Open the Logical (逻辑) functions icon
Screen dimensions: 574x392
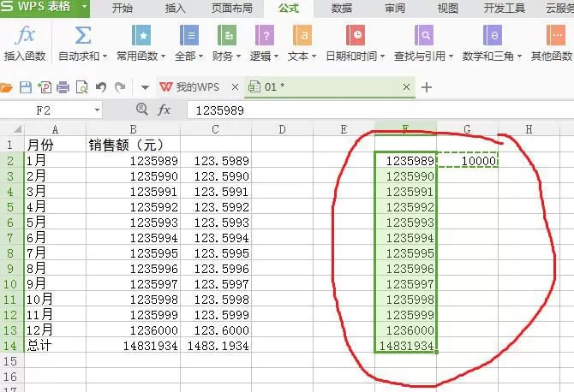coord(265,35)
